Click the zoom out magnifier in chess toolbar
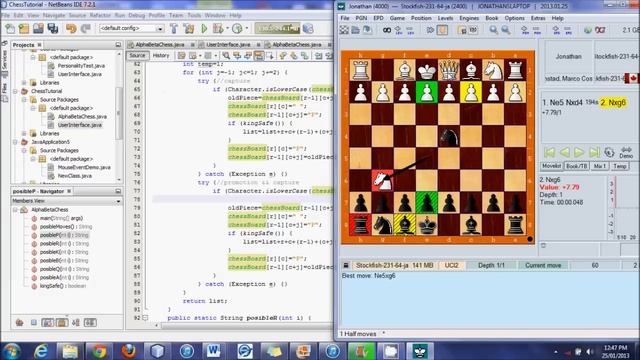 505,30
